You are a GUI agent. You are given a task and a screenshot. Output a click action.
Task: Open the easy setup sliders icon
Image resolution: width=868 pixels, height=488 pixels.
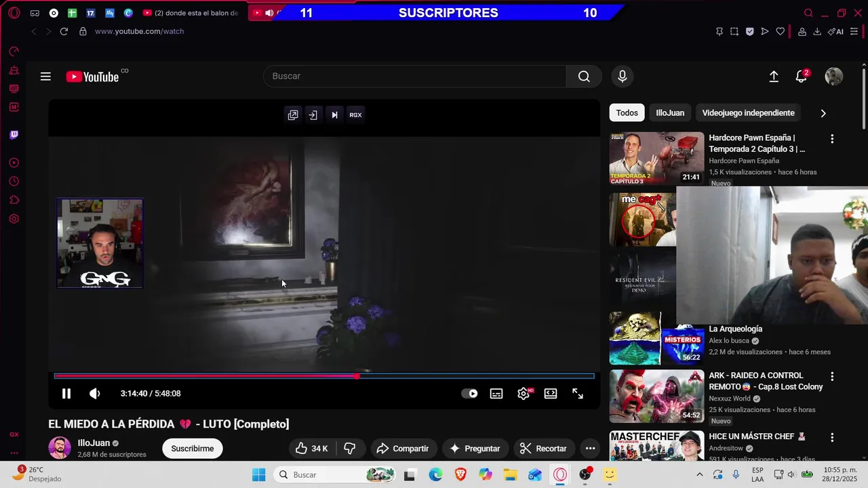click(x=854, y=31)
